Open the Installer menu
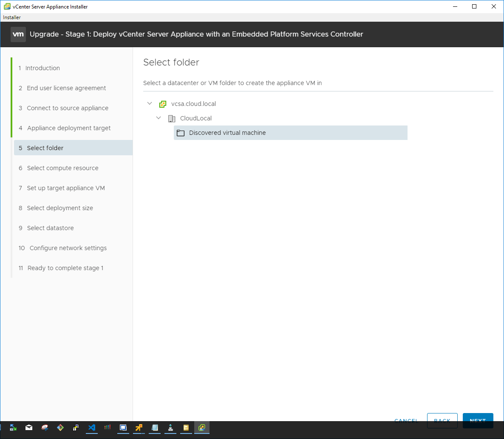The height and width of the screenshot is (439, 504). 12,17
